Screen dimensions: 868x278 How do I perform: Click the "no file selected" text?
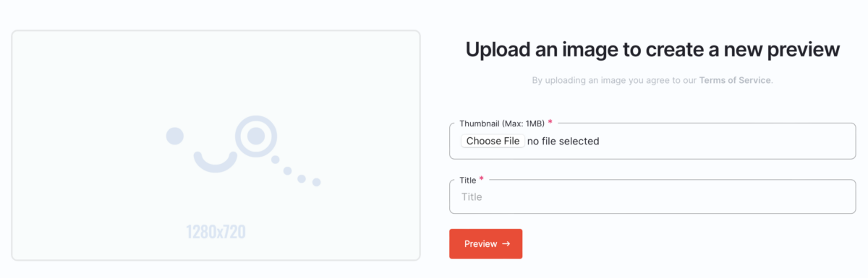click(563, 141)
